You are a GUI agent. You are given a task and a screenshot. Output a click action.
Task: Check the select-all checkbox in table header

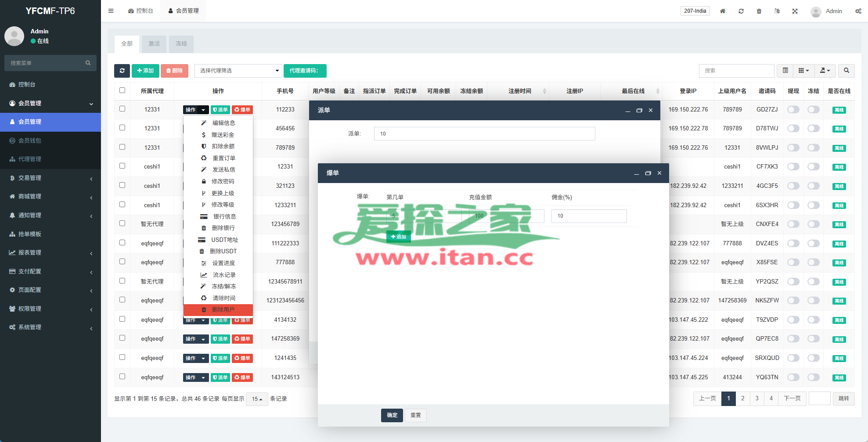(x=122, y=90)
